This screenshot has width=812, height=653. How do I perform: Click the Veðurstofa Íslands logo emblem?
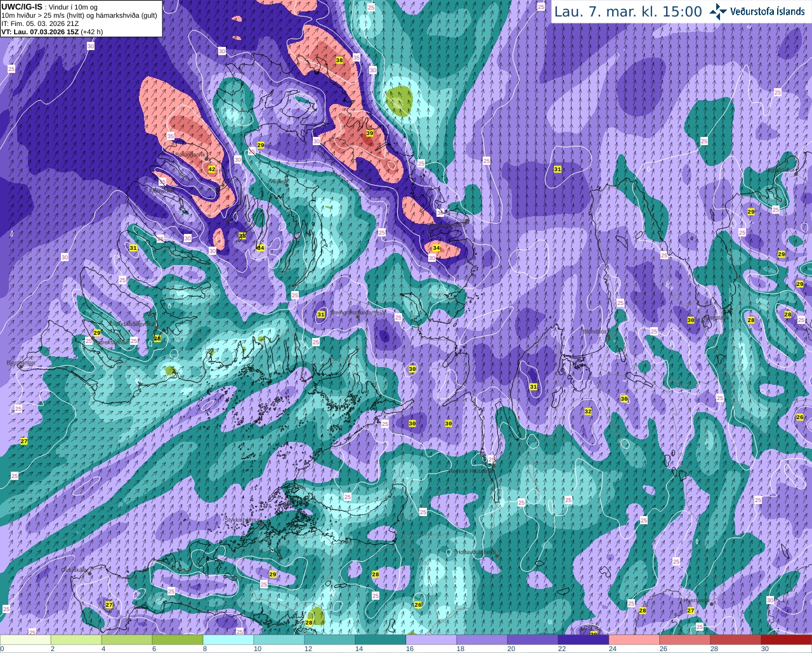coord(718,11)
